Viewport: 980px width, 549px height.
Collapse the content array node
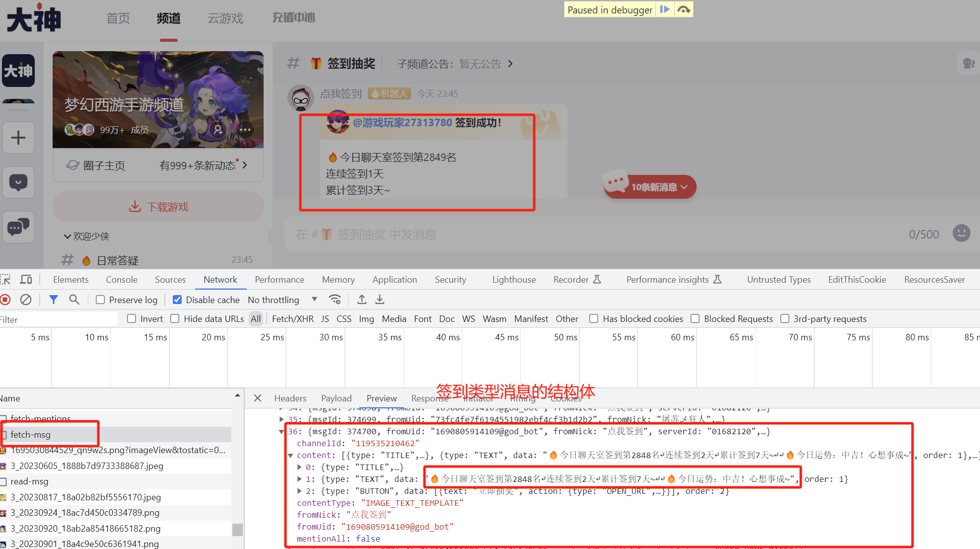[290, 456]
